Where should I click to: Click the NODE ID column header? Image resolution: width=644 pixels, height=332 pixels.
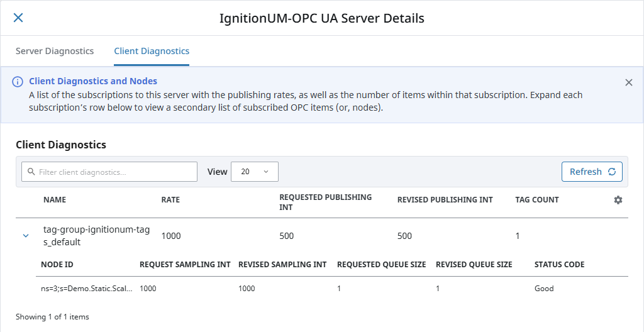57,264
